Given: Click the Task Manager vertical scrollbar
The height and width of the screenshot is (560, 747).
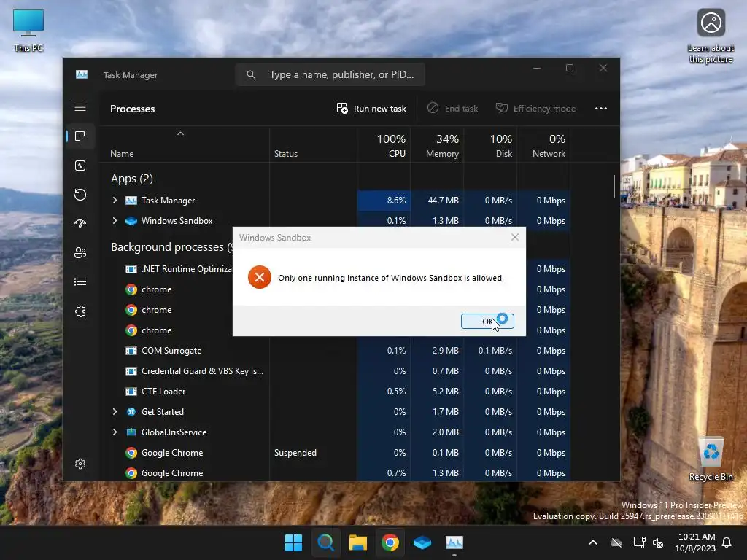Looking at the screenshot, I should 614,187.
